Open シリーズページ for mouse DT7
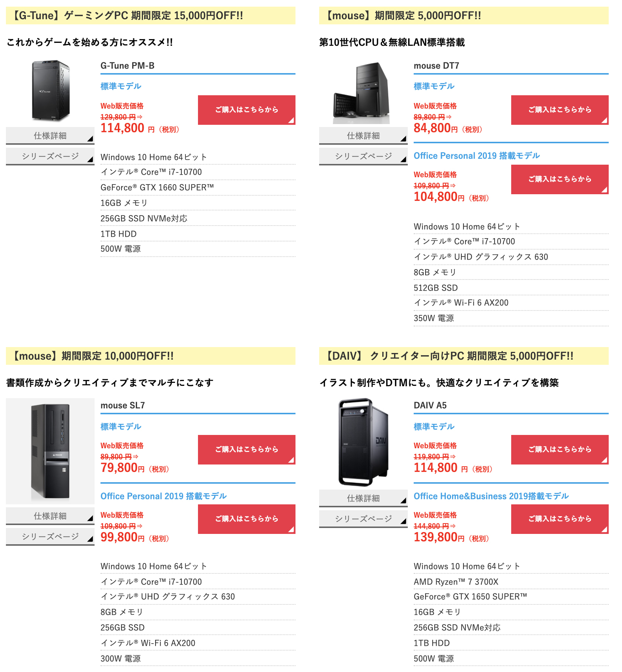The height and width of the screenshot is (672, 622). click(x=363, y=157)
